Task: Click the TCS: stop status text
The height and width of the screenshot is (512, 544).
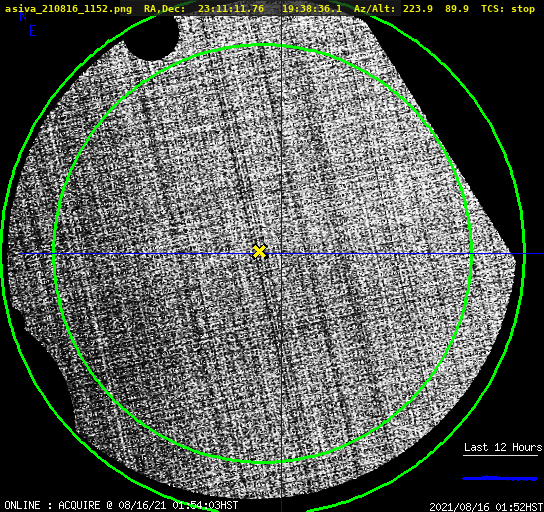Action: point(508,9)
